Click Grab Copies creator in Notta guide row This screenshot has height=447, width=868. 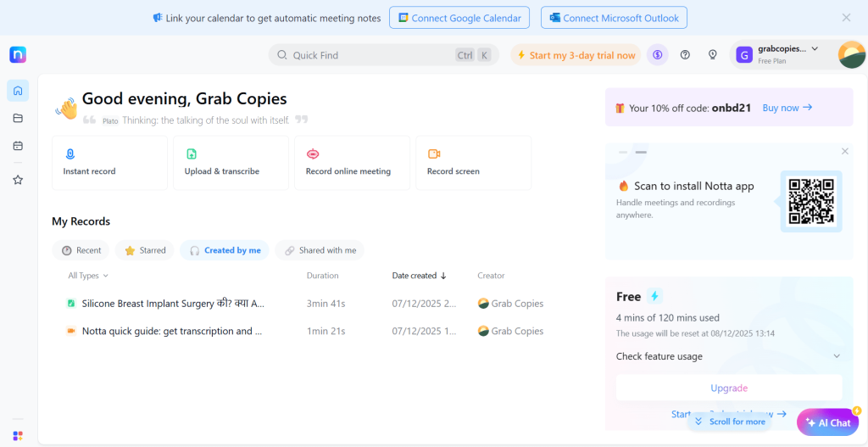pos(510,332)
